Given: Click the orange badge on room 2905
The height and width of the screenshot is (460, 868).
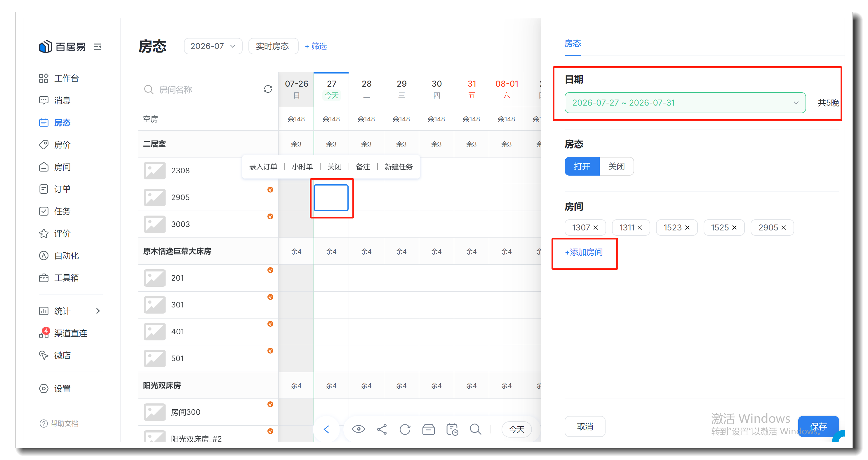Looking at the screenshot, I should [x=270, y=190].
